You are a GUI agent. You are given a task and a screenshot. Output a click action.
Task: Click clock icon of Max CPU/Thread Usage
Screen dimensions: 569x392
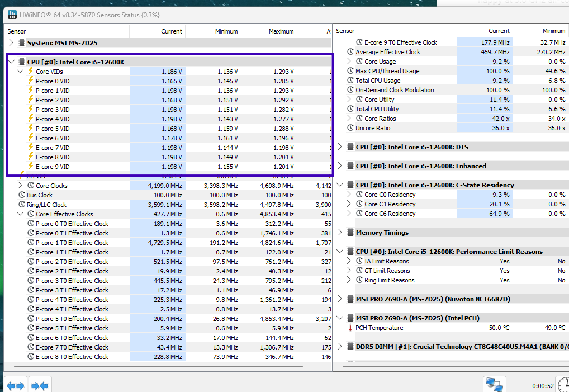tap(350, 71)
